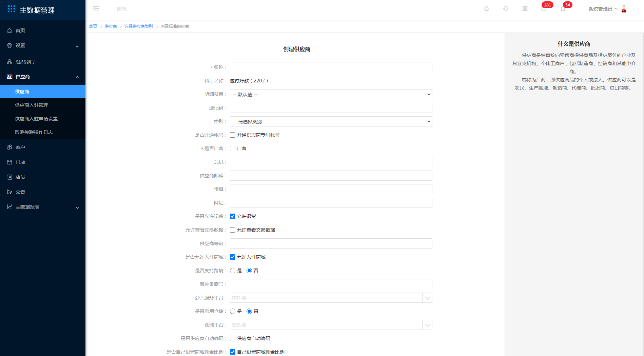This screenshot has width=644, height=356.
Task: Open the vertical three-dot more menu
Action: point(639,9)
